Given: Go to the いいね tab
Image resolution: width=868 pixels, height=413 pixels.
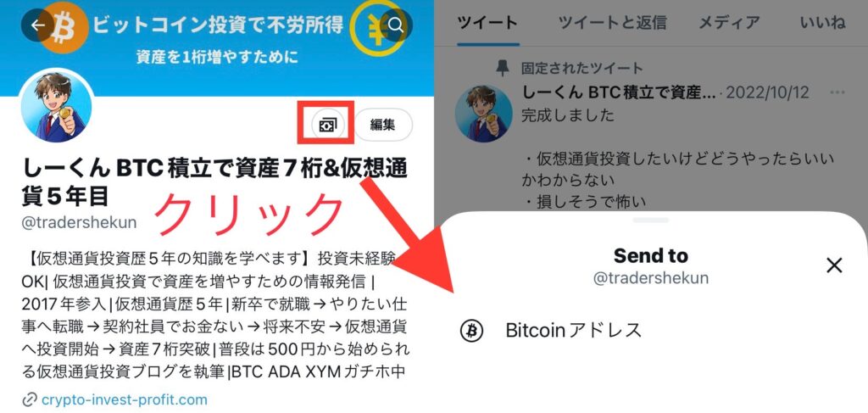Looking at the screenshot, I should coord(822,23).
